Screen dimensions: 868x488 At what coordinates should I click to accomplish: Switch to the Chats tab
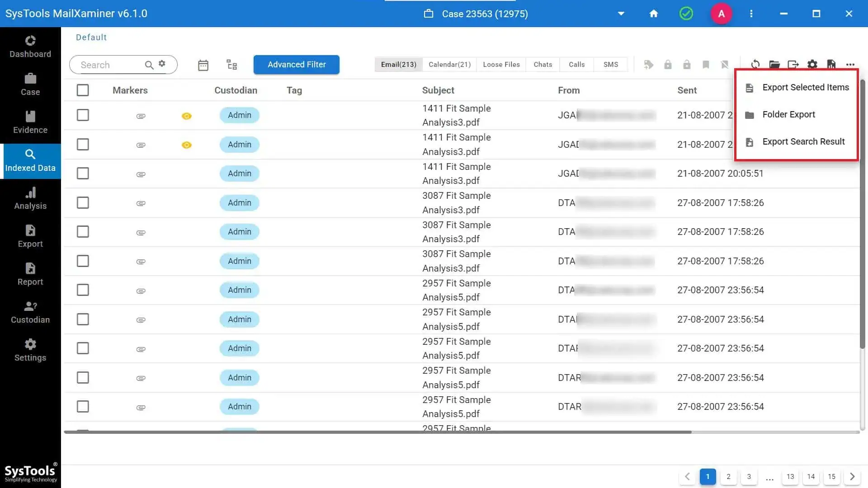(x=542, y=64)
